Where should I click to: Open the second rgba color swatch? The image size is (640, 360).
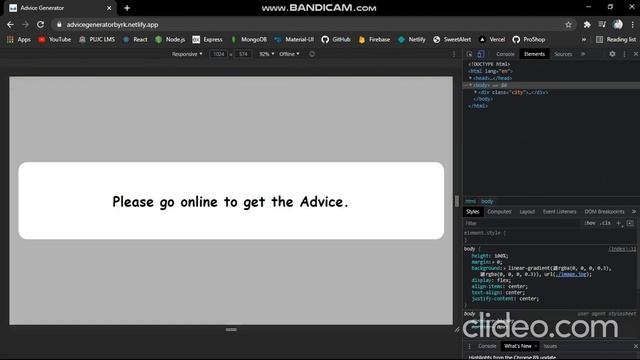[482, 274]
